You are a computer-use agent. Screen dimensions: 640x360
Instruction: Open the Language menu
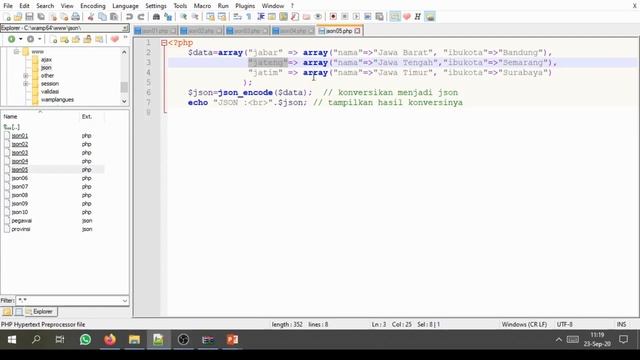(125, 6)
